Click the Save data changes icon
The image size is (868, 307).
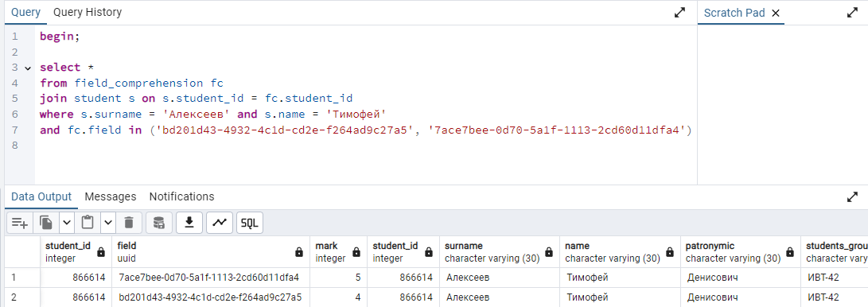click(159, 223)
